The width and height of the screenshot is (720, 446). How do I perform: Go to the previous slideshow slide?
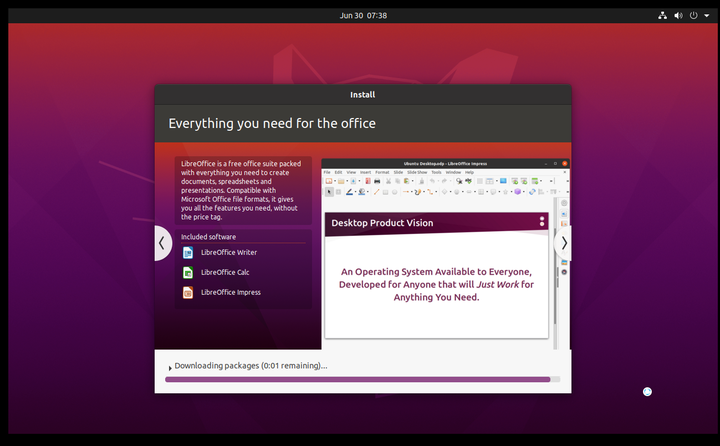click(162, 243)
